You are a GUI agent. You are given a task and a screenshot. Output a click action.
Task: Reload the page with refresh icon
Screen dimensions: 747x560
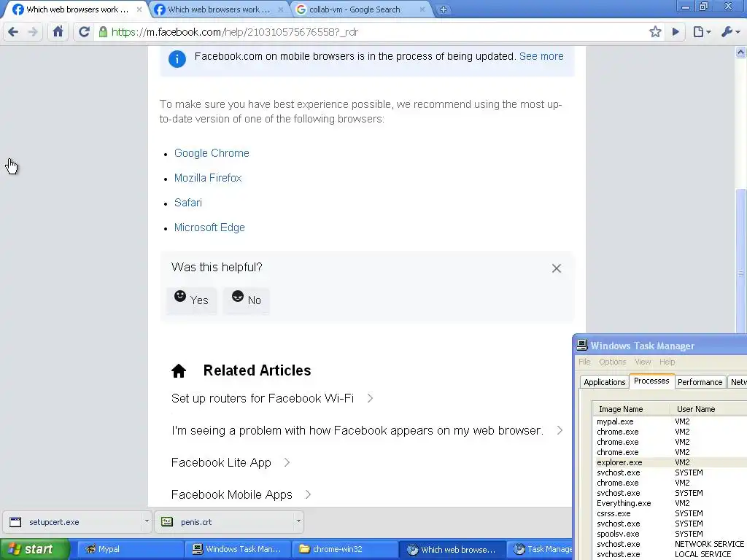coord(84,32)
